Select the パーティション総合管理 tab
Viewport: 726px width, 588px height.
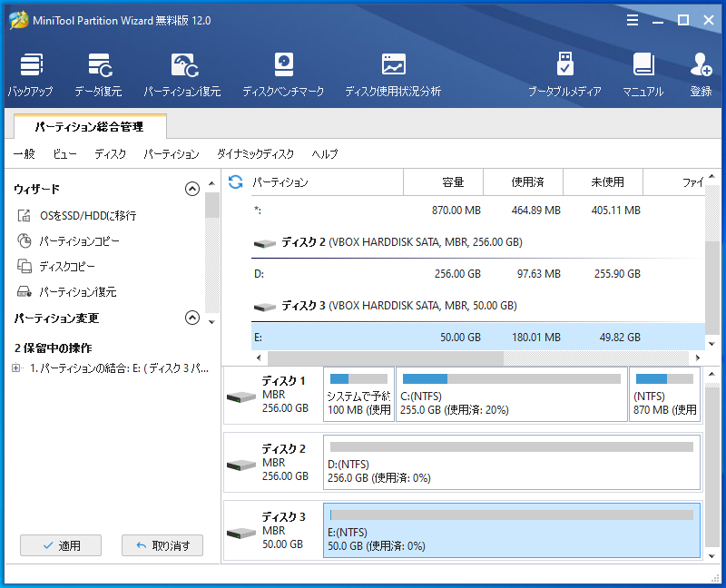(x=90, y=126)
